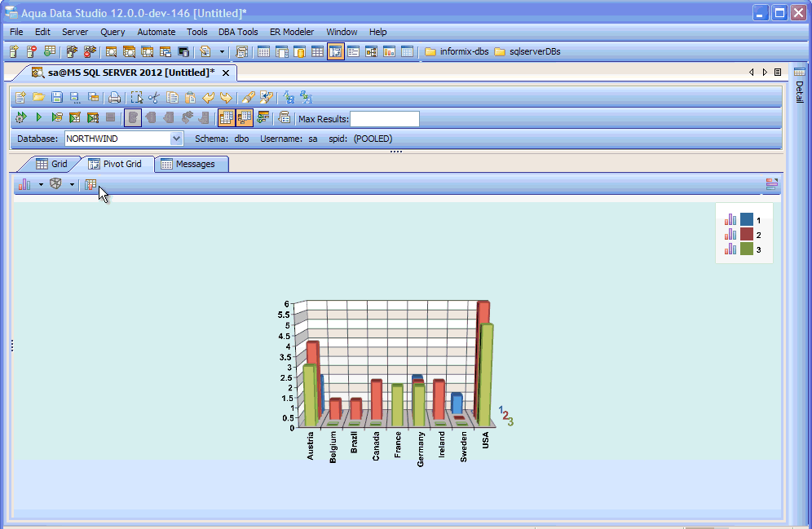812x529 pixels.
Task: Click the highlighter marker icon
Action: (248, 97)
